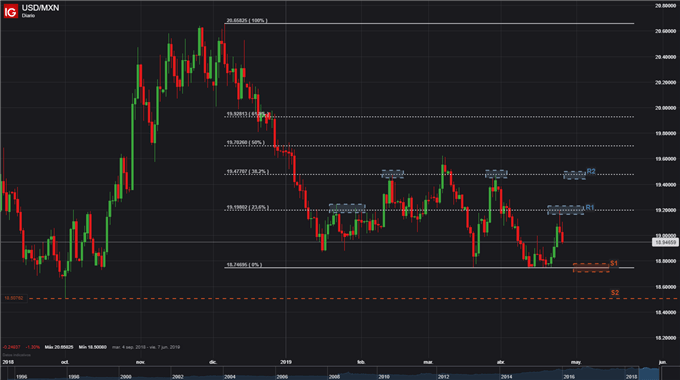Click the 'oct.' time axis label
The height and width of the screenshot is (380, 680).
coord(65,362)
